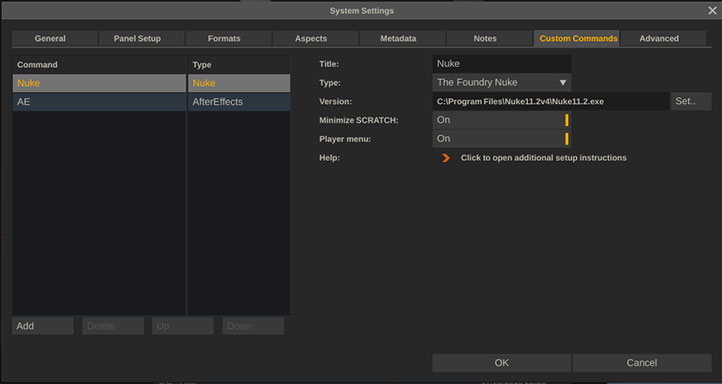The image size is (722, 384).
Task: Move the selected command Up
Action: pos(183,326)
